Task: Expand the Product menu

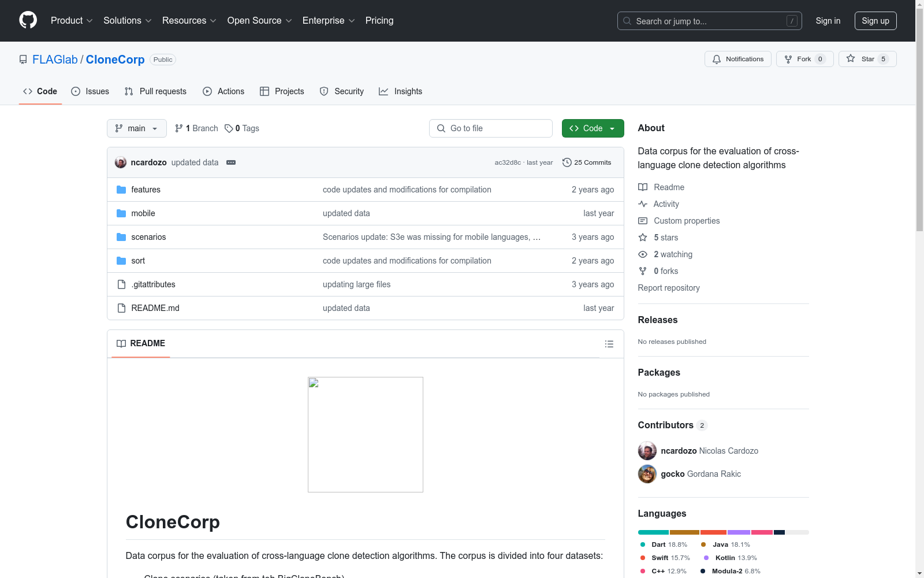Action: pyautogui.click(x=72, y=21)
